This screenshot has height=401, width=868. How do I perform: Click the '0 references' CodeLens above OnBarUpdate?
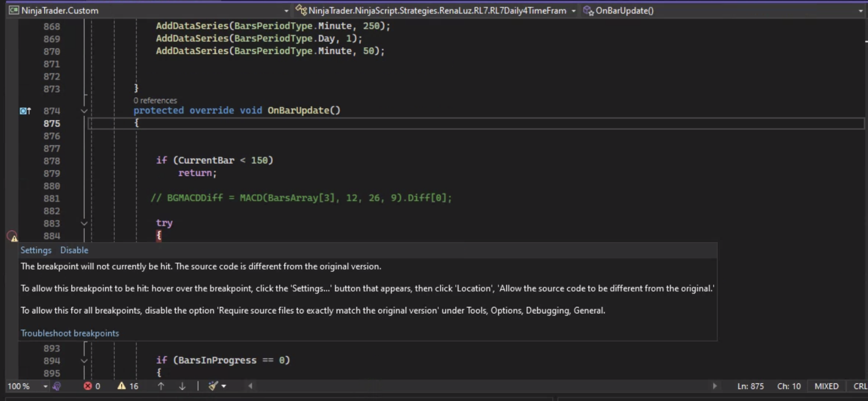pos(155,100)
